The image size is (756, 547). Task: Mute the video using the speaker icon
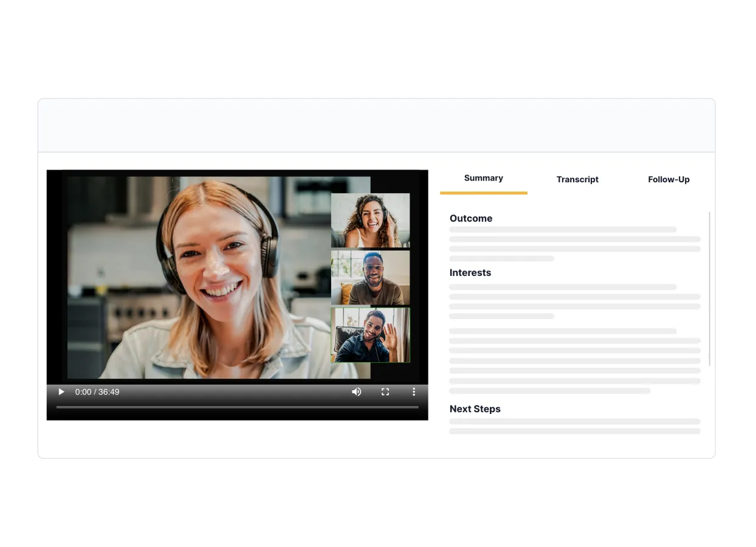tap(357, 392)
